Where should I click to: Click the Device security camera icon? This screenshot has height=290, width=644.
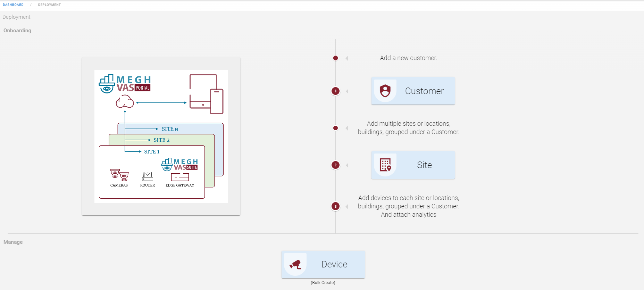295,264
